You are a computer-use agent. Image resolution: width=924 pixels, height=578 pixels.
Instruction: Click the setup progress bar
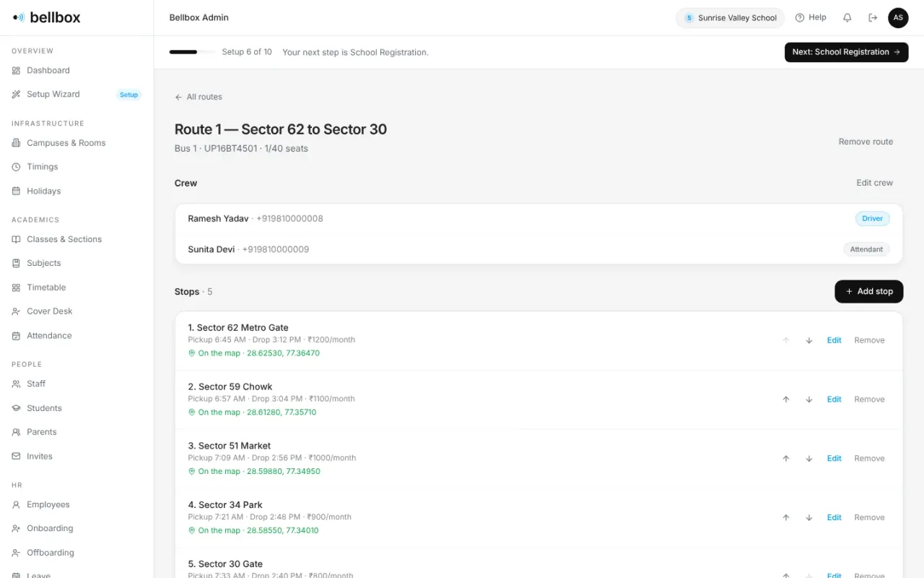pos(192,52)
